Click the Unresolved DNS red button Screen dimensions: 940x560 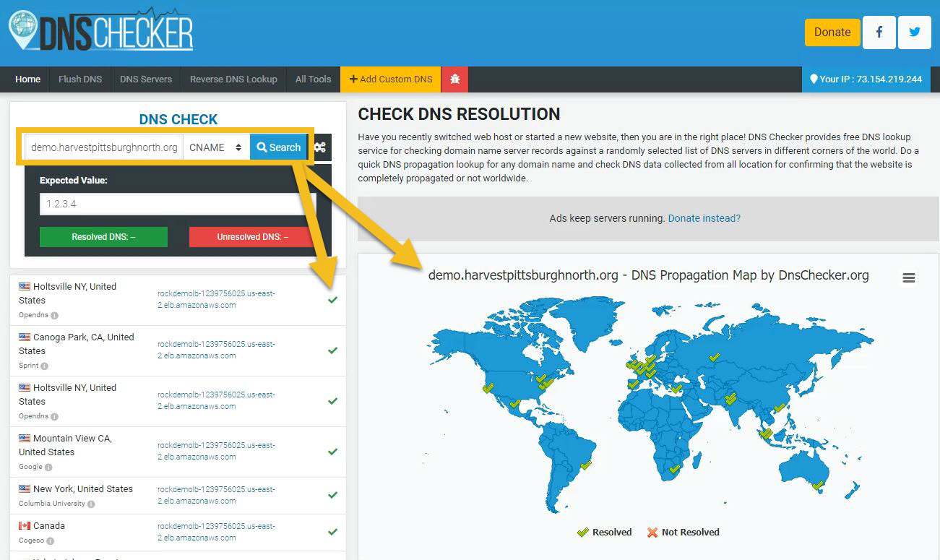(252, 237)
